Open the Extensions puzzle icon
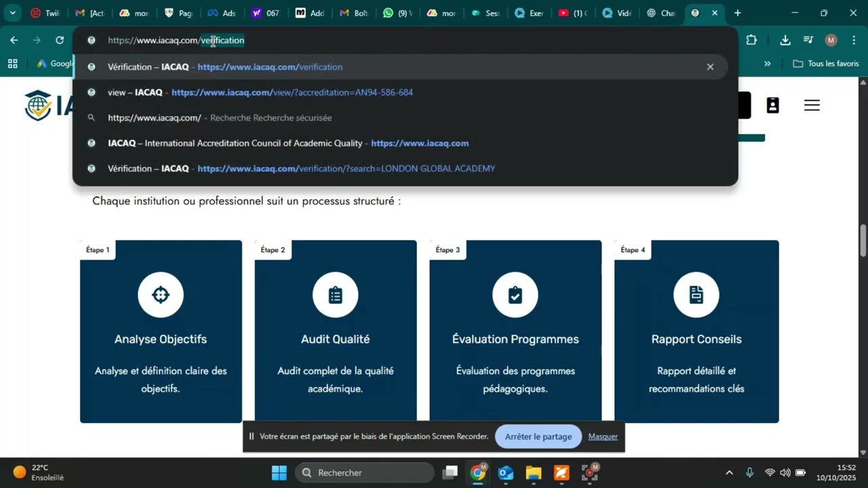 [x=751, y=41]
